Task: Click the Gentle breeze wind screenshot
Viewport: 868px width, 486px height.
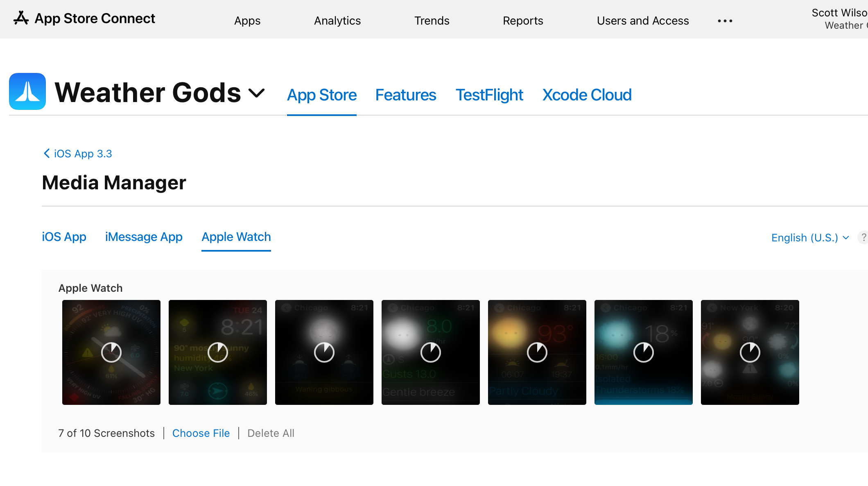Action: [x=431, y=352]
